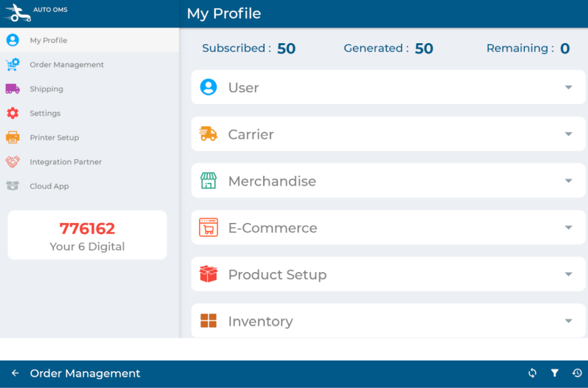The image size is (588, 388).
Task: Click the blue User avatar icon
Action: 209,87
